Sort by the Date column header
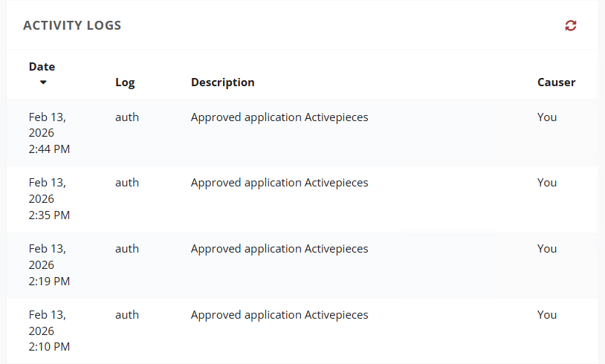Screen dimensions: 605x364 click(42, 67)
